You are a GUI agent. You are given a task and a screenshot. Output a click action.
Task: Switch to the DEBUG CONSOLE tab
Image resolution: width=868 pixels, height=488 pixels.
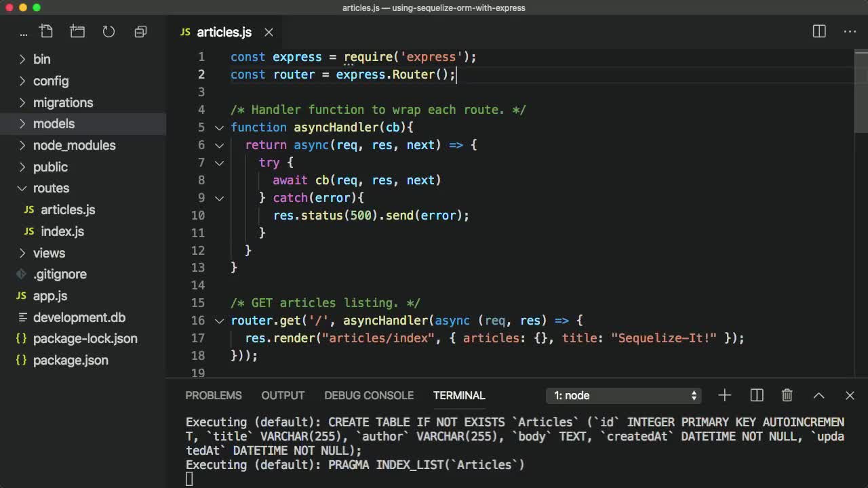click(x=369, y=395)
